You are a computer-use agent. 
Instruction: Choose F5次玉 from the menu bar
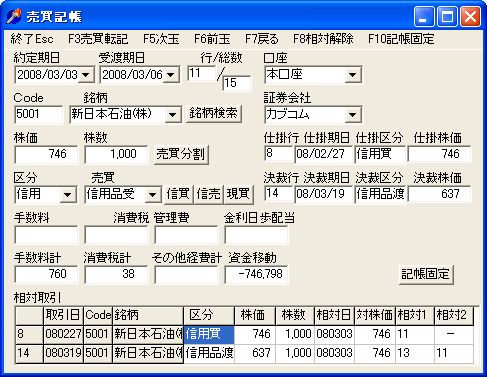pyautogui.click(x=161, y=39)
